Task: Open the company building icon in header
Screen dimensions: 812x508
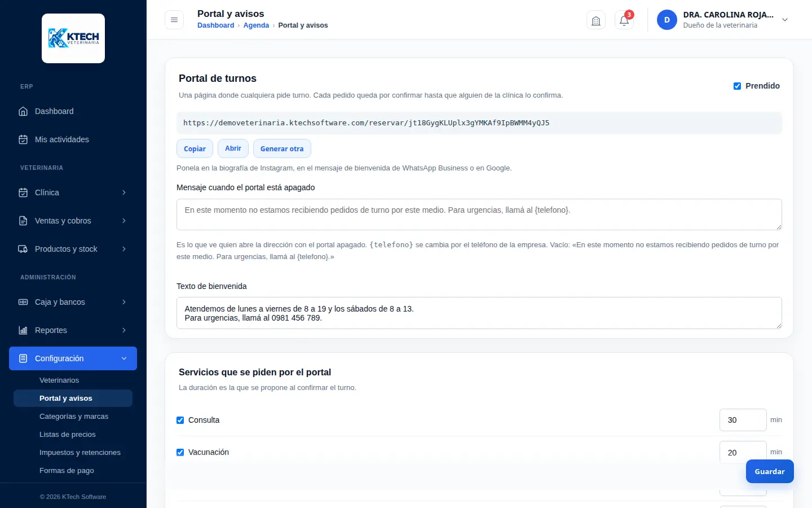Action: pyautogui.click(x=596, y=20)
